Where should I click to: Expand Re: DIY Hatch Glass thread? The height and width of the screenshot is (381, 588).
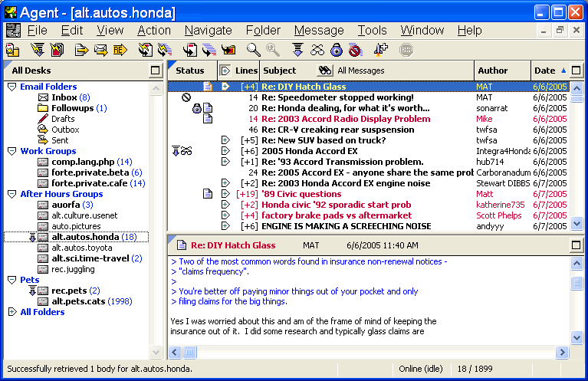click(x=225, y=87)
